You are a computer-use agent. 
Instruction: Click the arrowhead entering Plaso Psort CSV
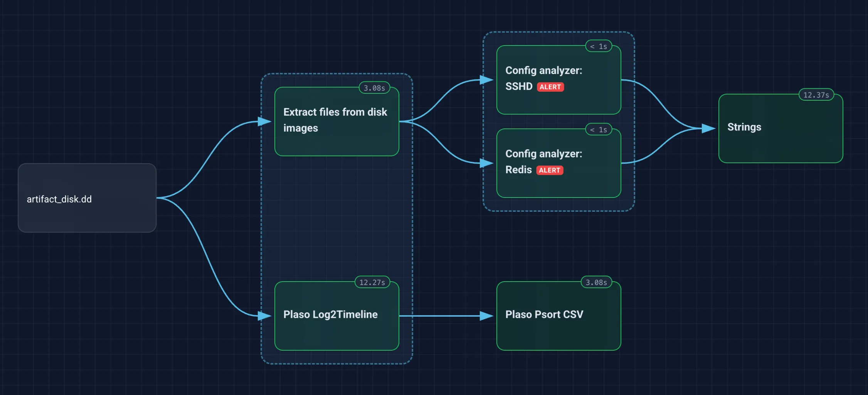(x=486, y=316)
